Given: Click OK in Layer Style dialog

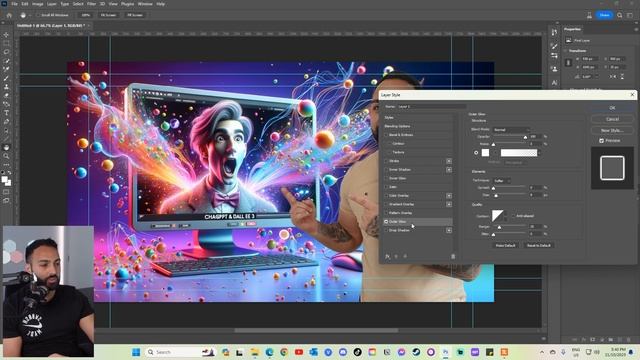Looking at the screenshot, I should point(612,108).
